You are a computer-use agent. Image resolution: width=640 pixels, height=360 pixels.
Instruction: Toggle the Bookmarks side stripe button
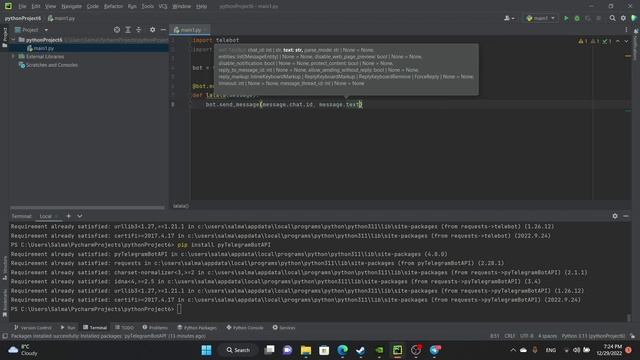coord(5,303)
